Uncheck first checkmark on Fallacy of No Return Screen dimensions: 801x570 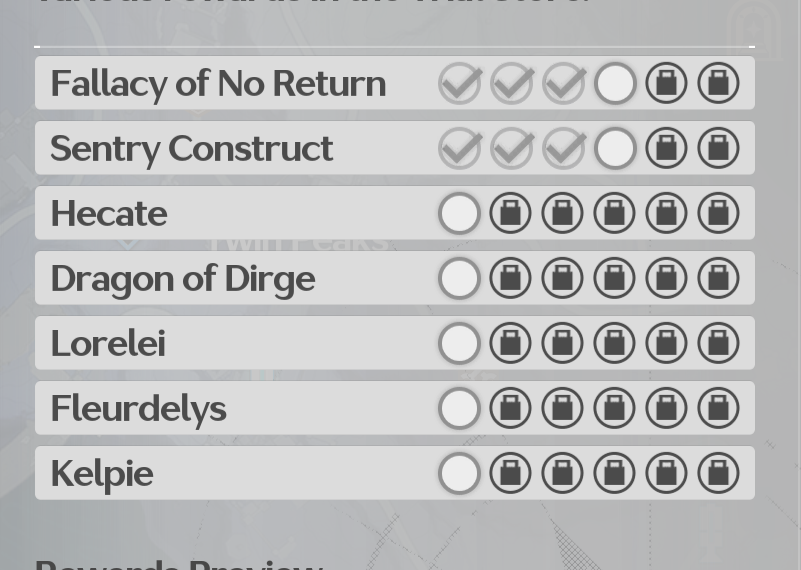coord(460,83)
